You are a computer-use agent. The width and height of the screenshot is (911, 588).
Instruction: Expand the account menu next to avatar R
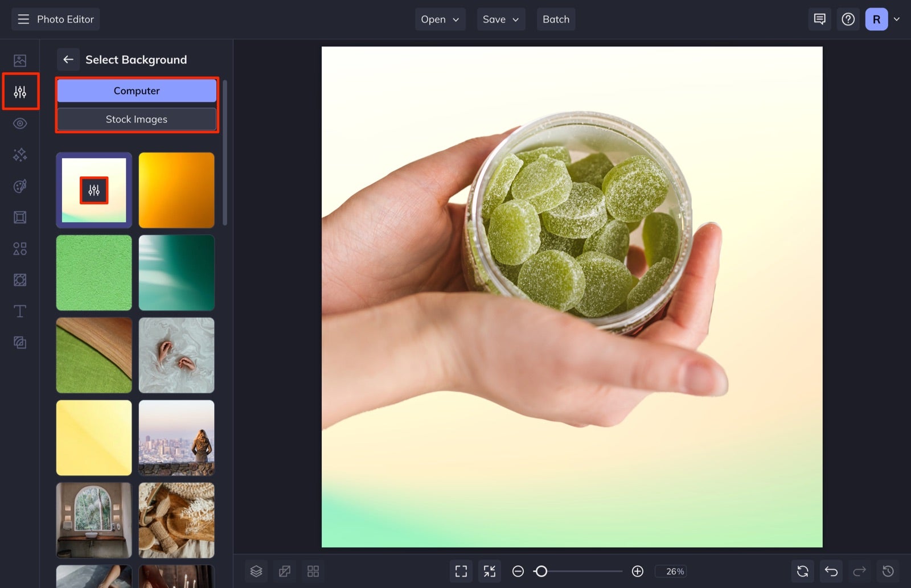[x=897, y=19]
